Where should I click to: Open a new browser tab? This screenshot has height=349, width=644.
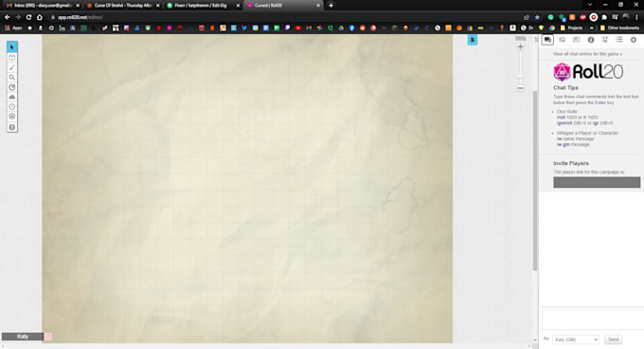point(331,6)
